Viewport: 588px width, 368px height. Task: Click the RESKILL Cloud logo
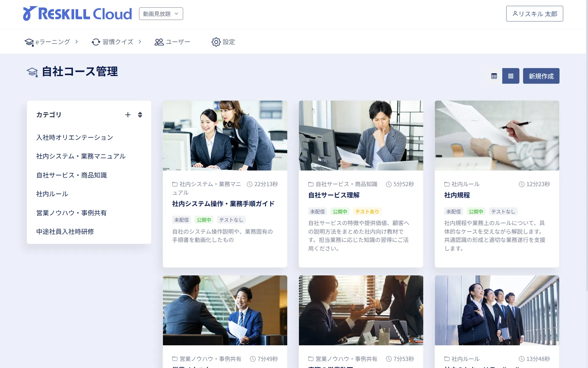point(77,14)
